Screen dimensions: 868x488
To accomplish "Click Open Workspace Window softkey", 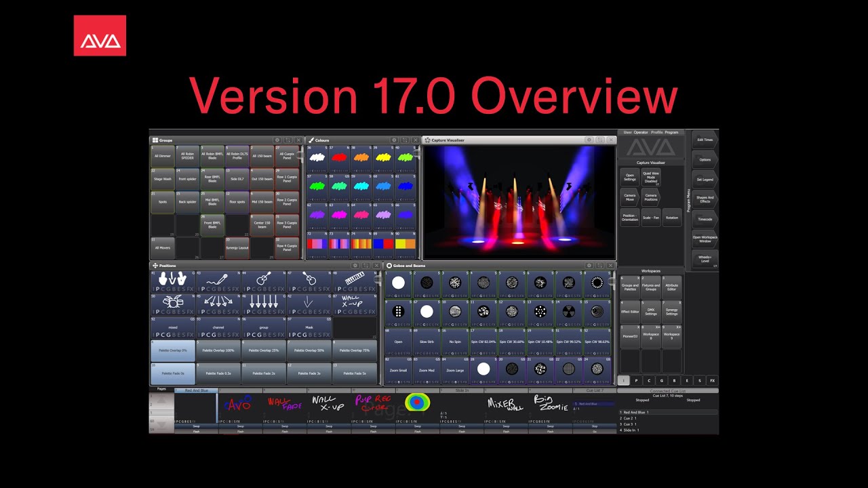I will 705,239.
